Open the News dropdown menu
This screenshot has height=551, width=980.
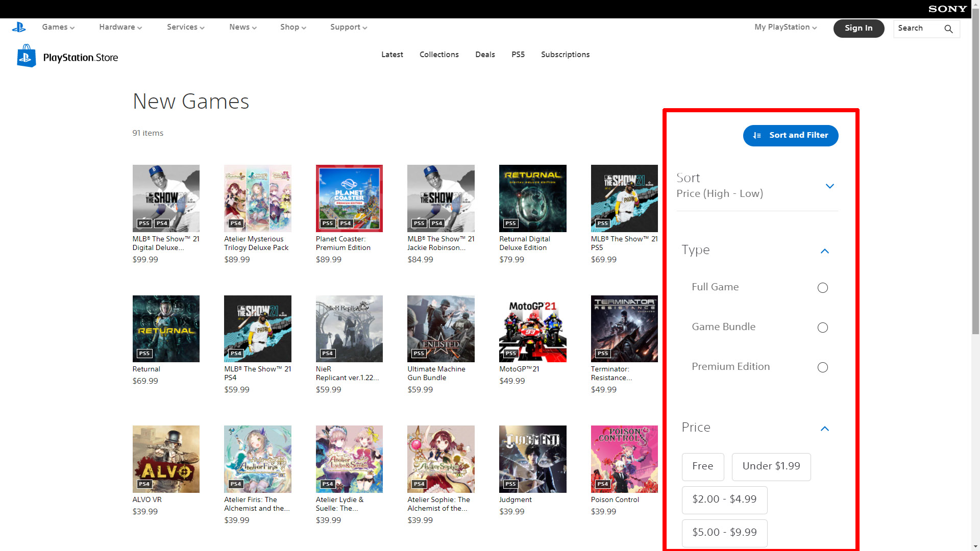click(243, 27)
